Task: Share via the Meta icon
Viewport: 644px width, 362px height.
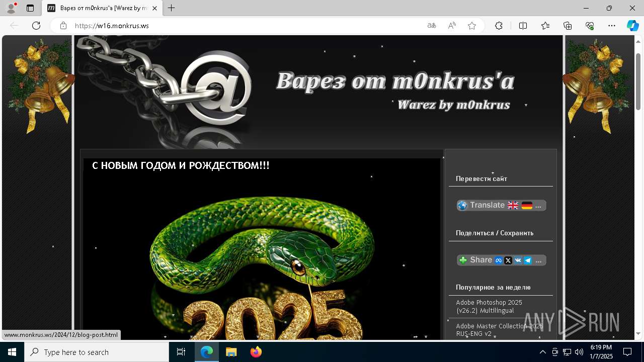Action: (x=499, y=260)
